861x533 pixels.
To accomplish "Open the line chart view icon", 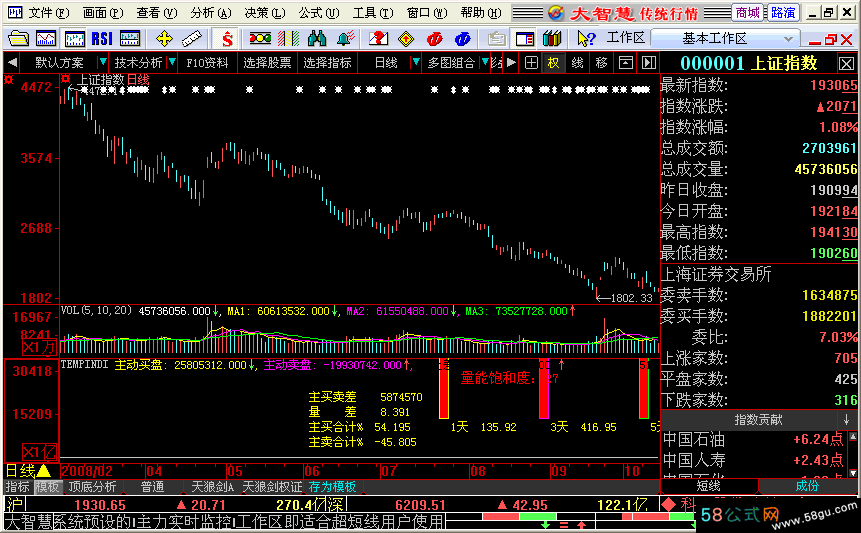I will pos(46,38).
